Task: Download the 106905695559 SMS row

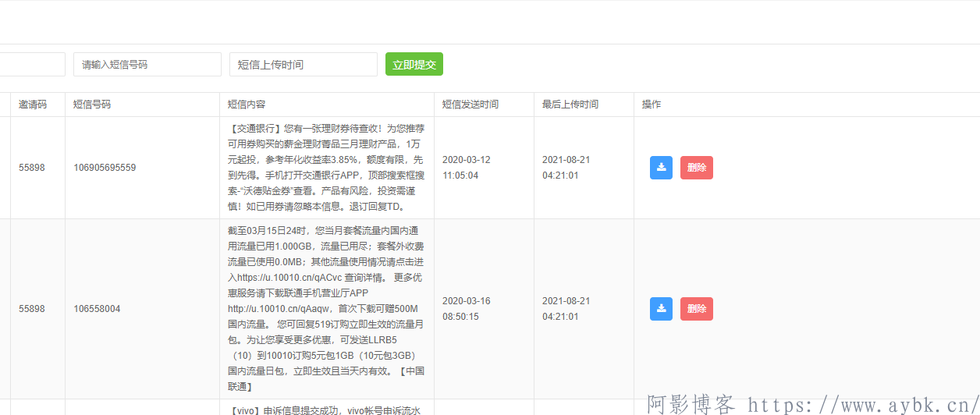Action: (661, 168)
